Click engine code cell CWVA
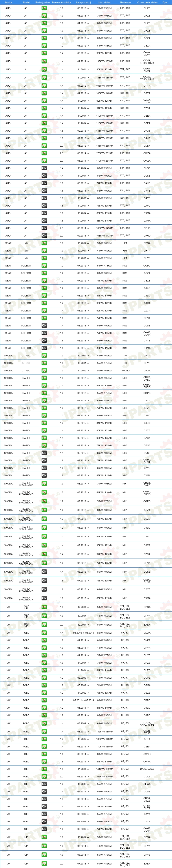This screenshot has height=868, width=172. pos(147,762)
